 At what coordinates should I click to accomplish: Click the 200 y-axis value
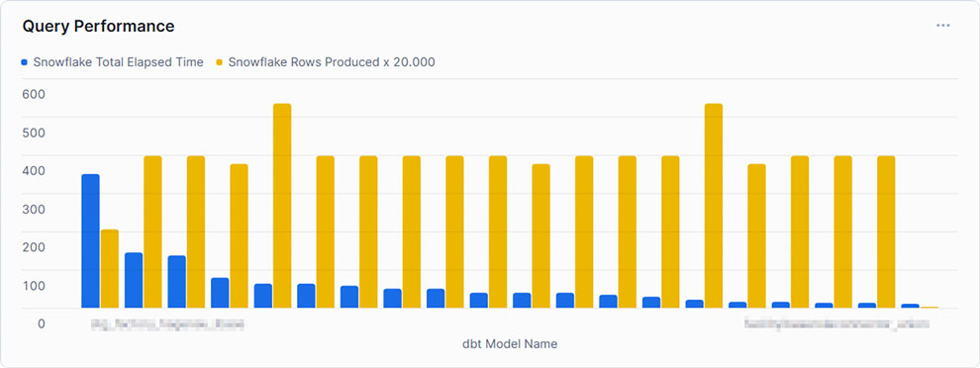pos(35,246)
